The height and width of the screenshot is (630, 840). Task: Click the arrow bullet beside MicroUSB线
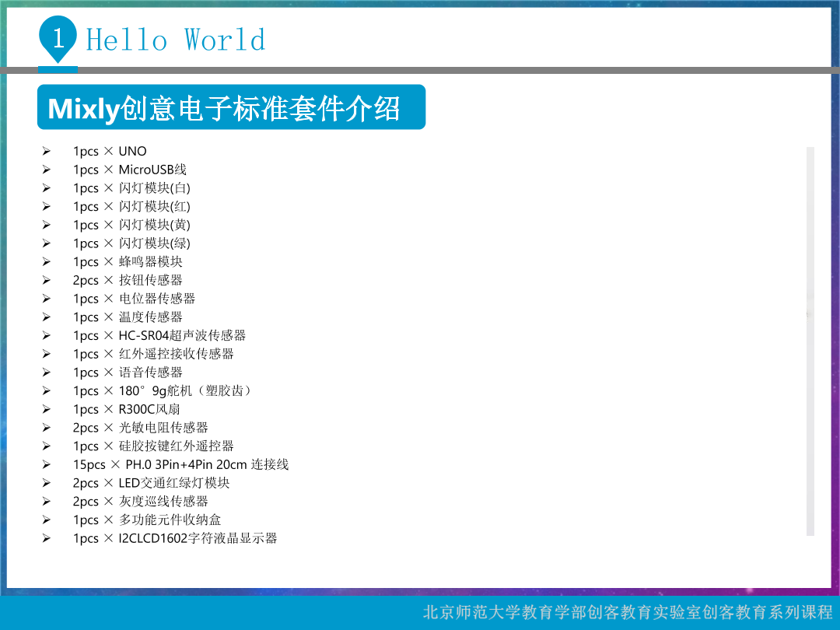46,170
